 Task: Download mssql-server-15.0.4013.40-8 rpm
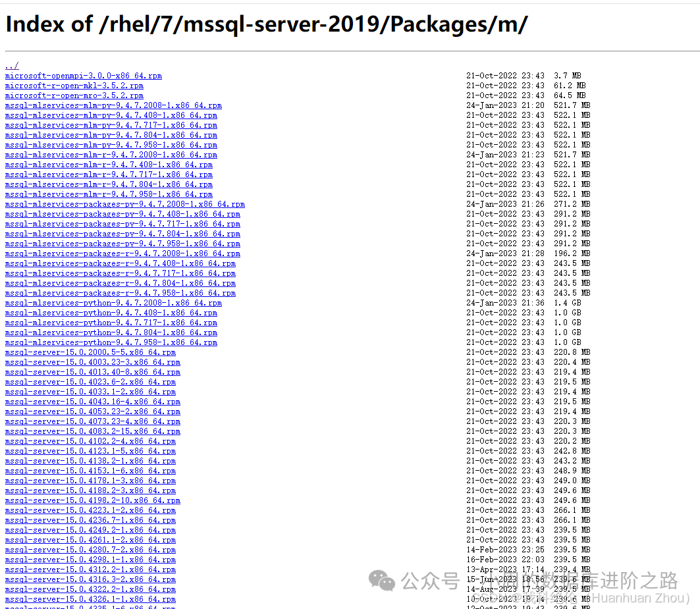coord(93,372)
